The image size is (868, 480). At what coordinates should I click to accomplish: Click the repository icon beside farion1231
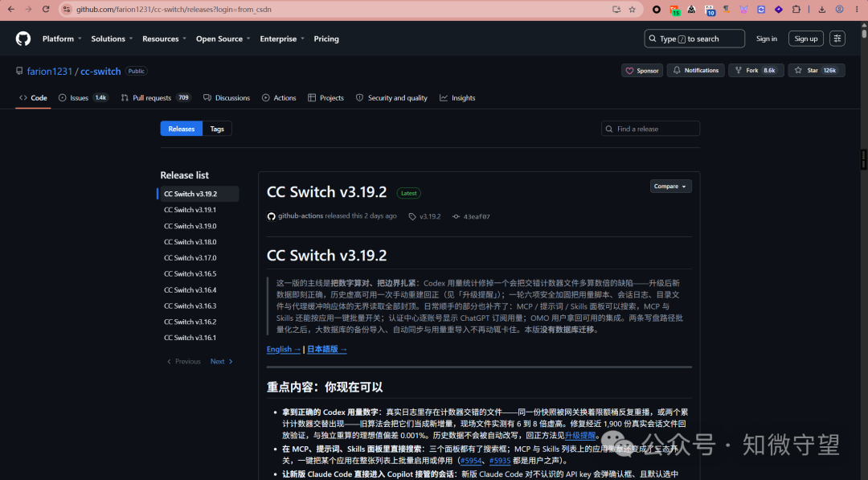19,71
